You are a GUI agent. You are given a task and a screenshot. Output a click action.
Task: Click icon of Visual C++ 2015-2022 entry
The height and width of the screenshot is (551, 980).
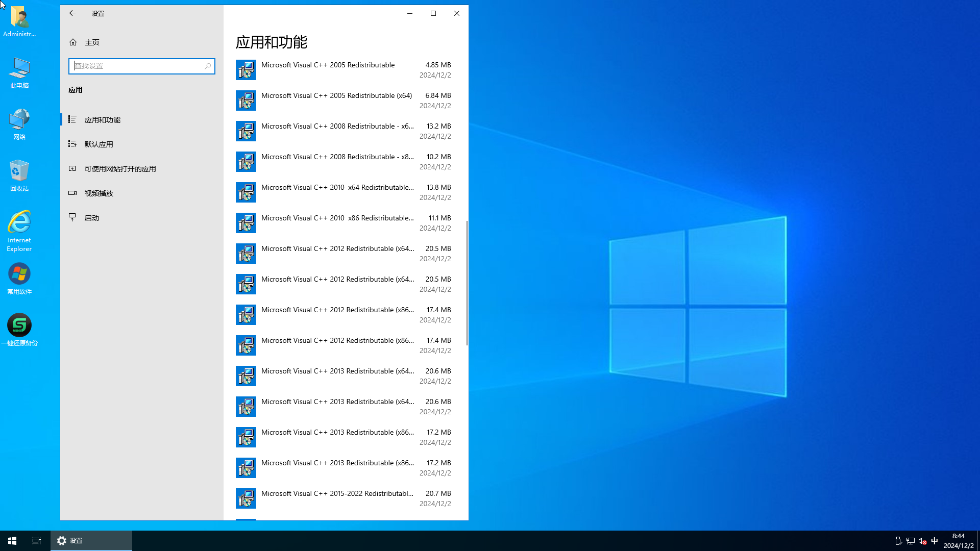[246, 498]
